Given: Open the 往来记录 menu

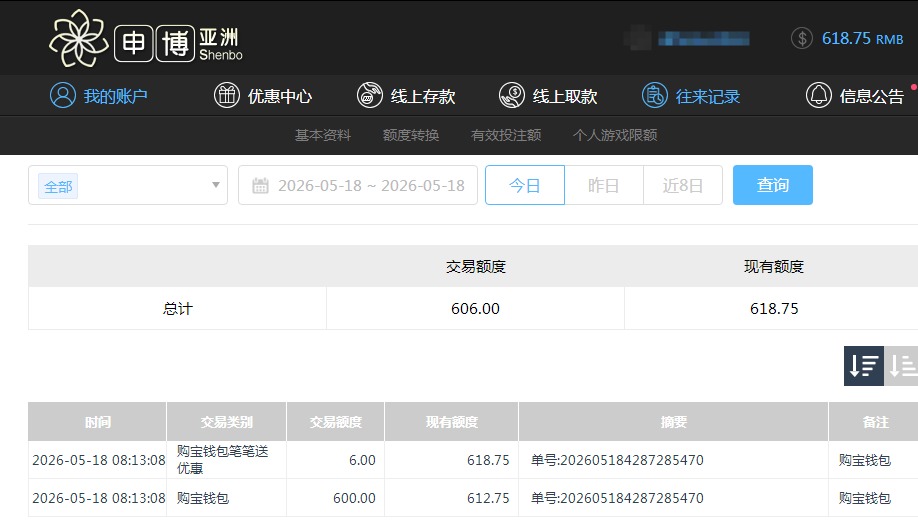Looking at the screenshot, I should coord(708,96).
